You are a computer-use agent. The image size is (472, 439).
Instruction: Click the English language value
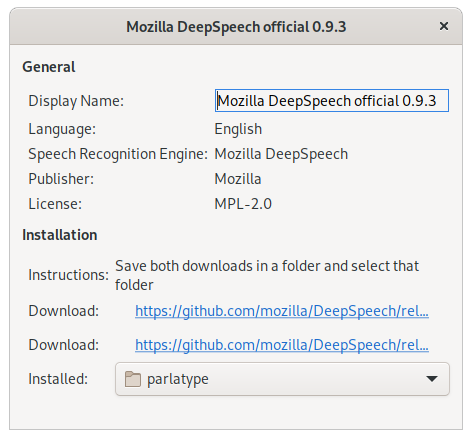(x=238, y=129)
